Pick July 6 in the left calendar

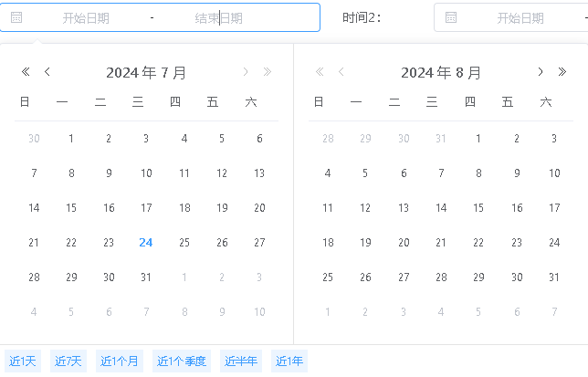[x=259, y=139]
